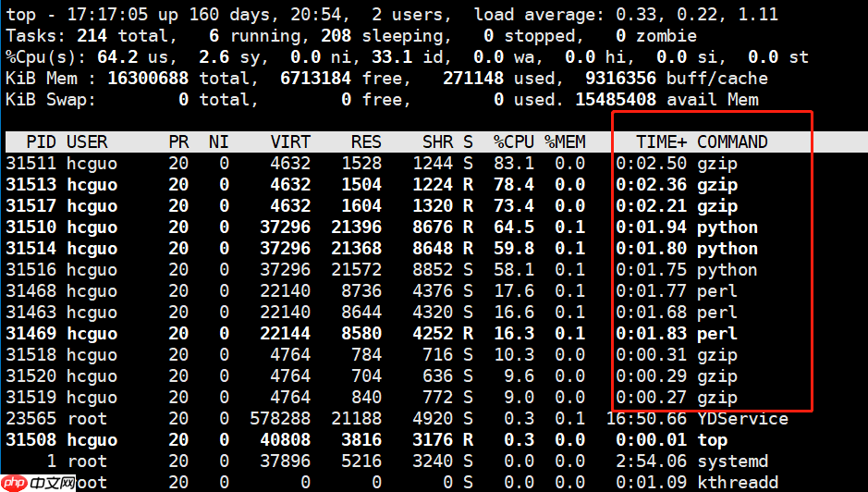
Task: Select the RES column header
Action: pos(366,141)
